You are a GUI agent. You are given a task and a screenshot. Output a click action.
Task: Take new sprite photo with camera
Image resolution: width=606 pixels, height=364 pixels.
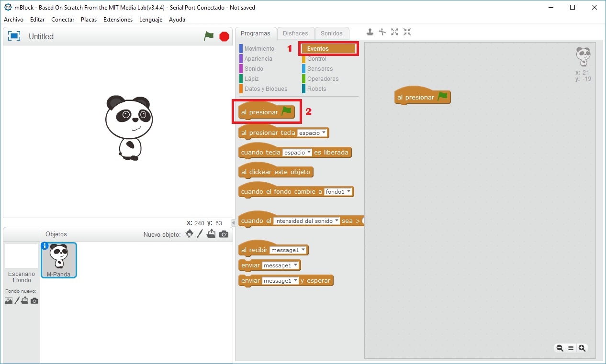pos(224,234)
